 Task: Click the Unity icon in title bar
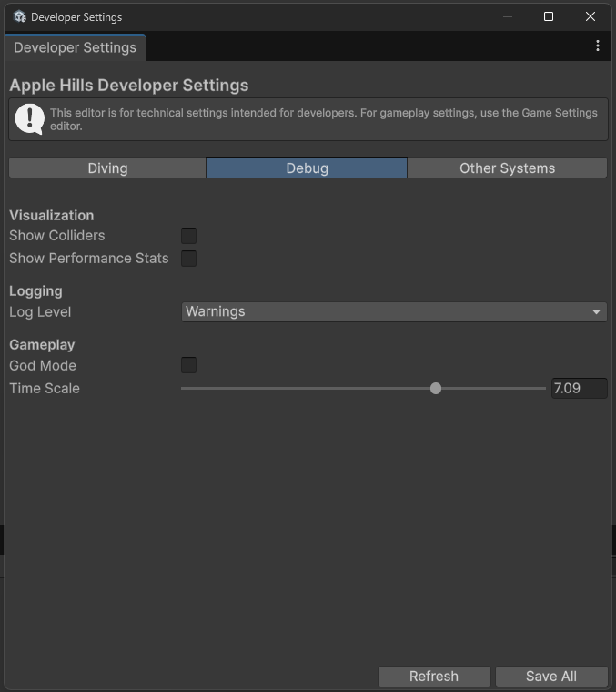19,16
